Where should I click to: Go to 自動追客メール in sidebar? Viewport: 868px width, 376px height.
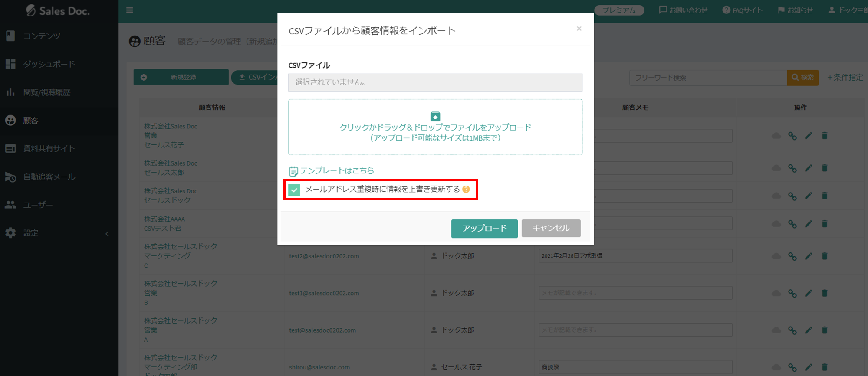point(49,177)
